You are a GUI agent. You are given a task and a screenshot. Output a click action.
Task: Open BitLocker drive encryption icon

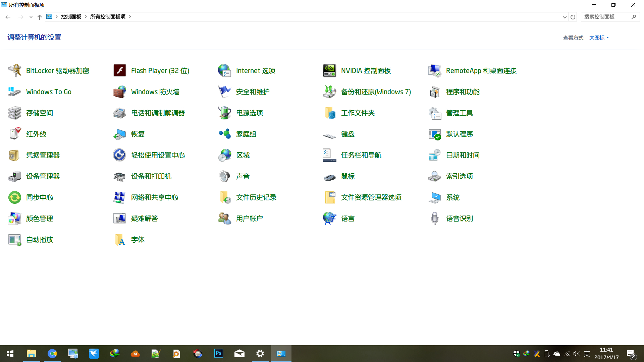(15, 71)
